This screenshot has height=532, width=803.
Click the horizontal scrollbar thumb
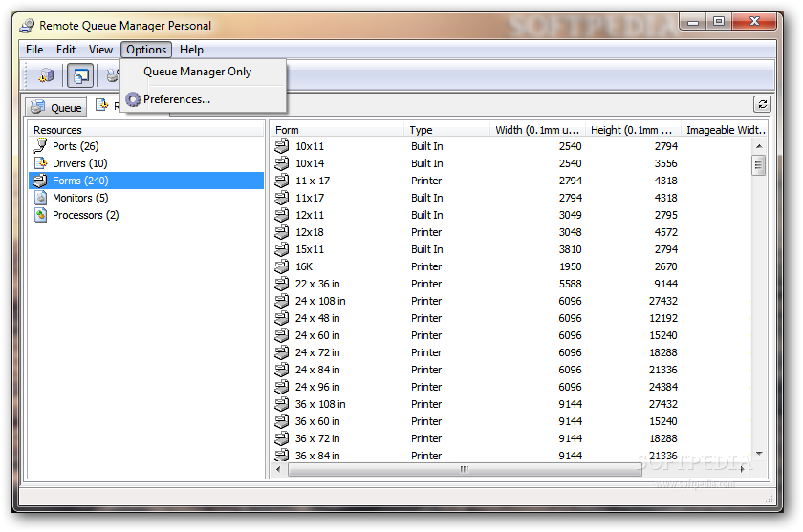pyautogui.click(x=465, y=469)
